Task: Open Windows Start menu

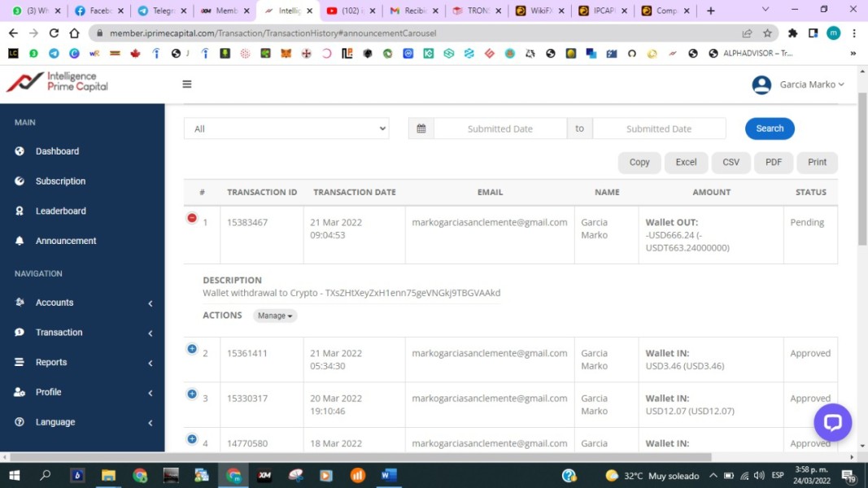Action: [x=15, y=475]
